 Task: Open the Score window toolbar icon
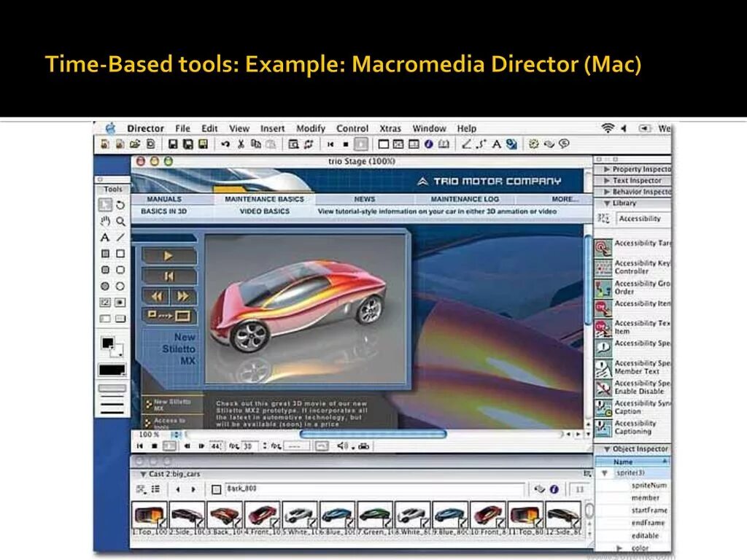(x=414, y=144)
